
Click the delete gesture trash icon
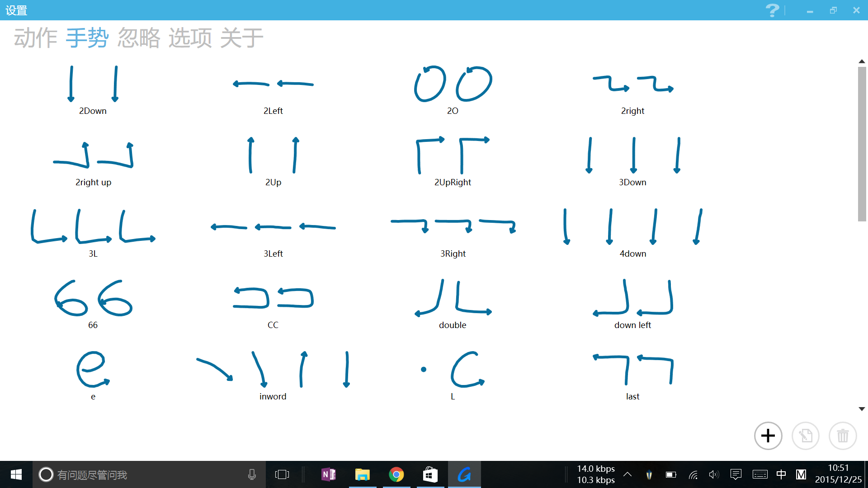(842, 436)
